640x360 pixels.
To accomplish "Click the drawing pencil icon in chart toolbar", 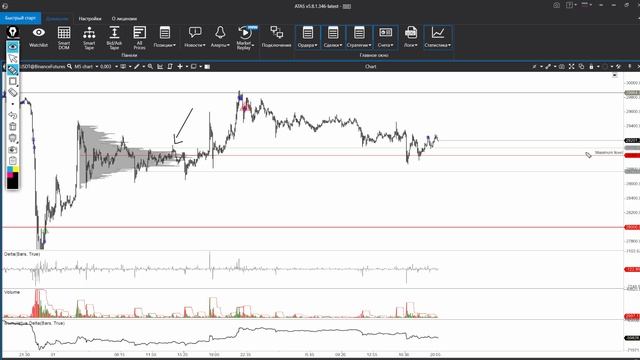I will click(x=137, y=67).
